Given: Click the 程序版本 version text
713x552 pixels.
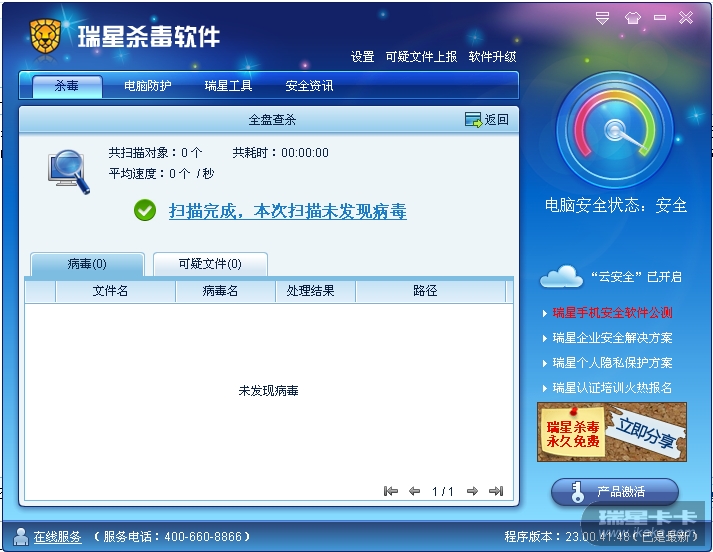Looking at the screenshot, I should 602,537.
